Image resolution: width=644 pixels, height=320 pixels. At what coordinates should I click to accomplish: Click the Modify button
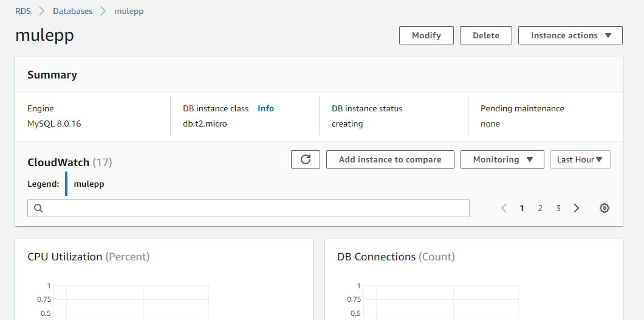pos(426,35)
